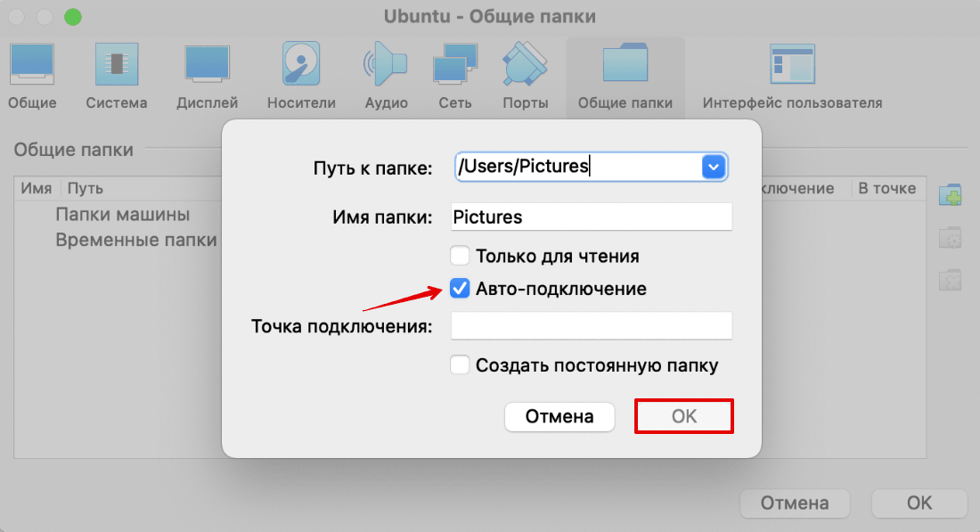Focus the Точка подключения input field

pos(591,326)
